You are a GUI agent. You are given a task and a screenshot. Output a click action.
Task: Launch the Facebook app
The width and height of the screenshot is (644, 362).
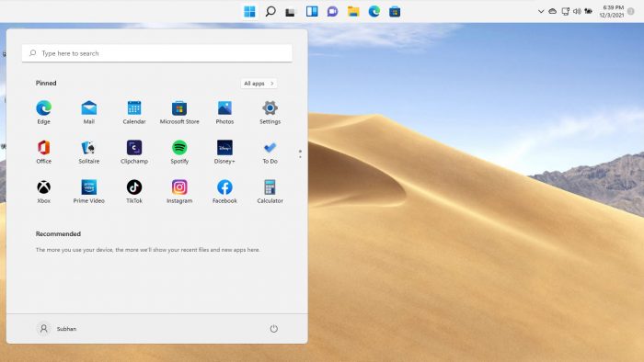point(224,191)
